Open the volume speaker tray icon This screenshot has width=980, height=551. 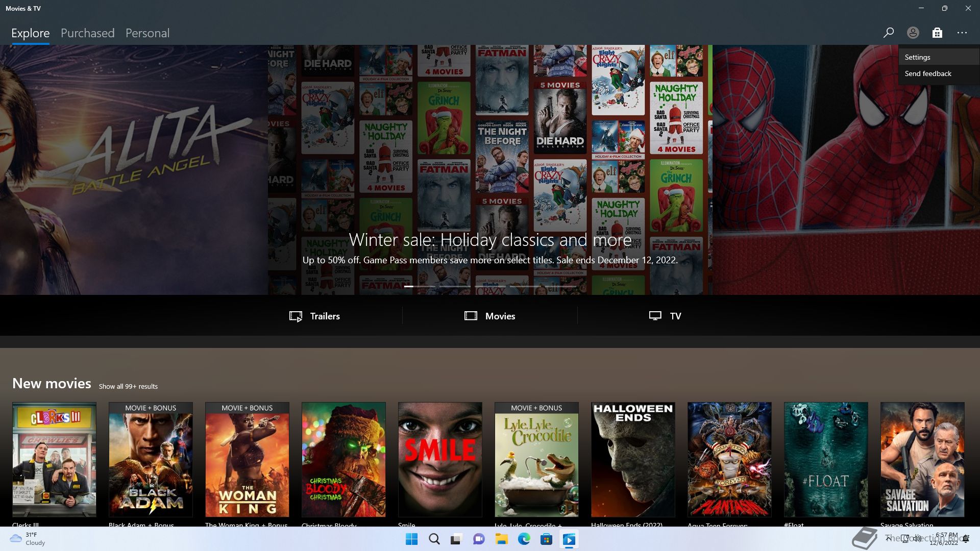coord(918,538)
